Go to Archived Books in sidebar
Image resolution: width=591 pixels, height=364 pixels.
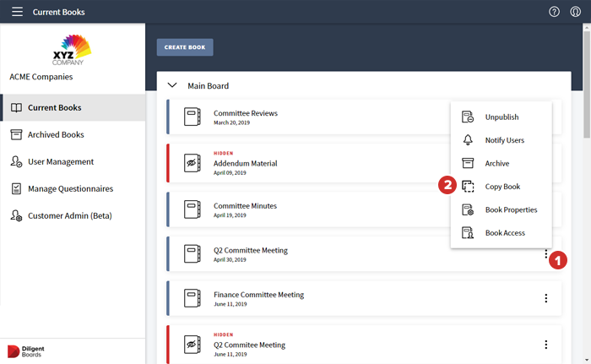pos(56,134)
